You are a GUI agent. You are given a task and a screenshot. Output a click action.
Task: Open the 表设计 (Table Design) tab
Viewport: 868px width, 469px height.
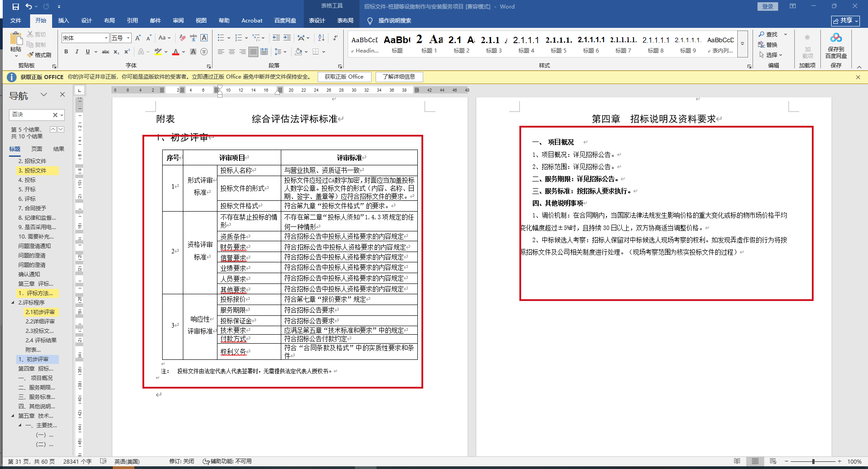pos(317,21)
